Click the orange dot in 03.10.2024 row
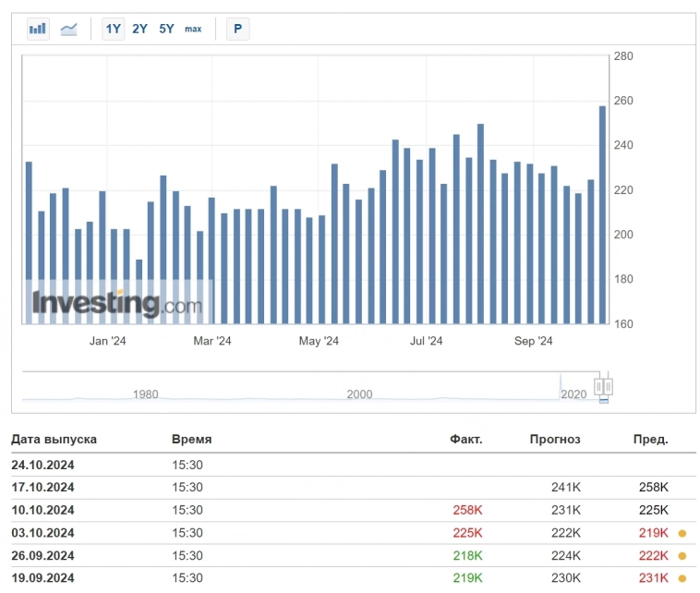Screen dimensions: 700x593 [x=682, y=533]
